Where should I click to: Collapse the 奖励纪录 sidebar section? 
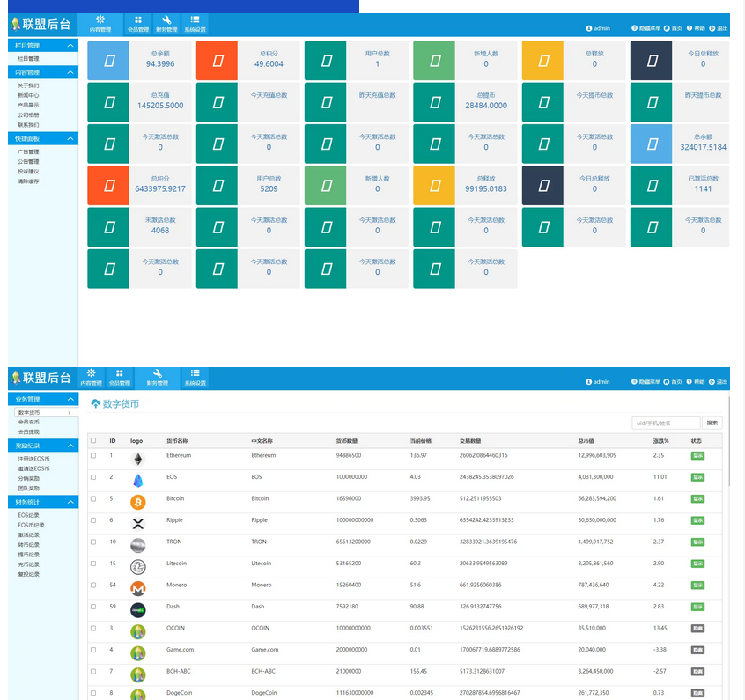[70, 445]
